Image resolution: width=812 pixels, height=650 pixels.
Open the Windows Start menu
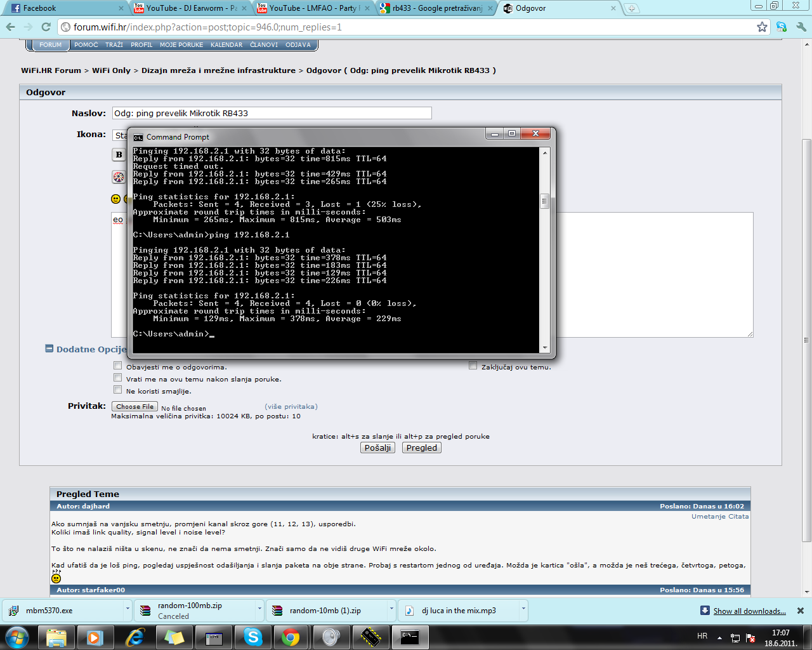pyautogui.click(x=17, y=637)
